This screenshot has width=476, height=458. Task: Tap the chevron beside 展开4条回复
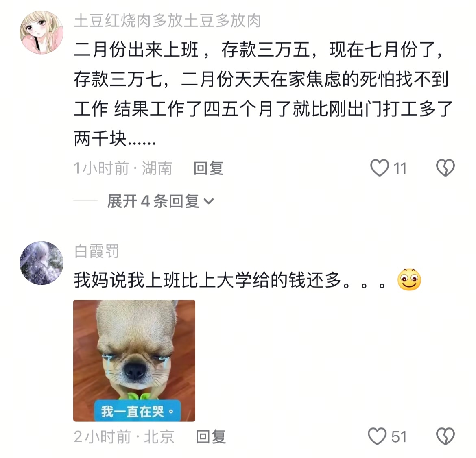tap(209, 201)
